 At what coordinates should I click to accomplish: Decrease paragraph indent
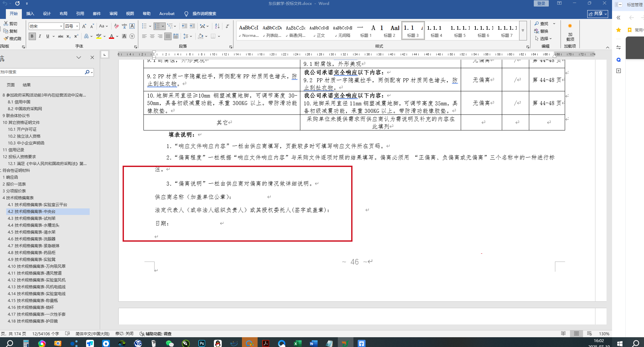pyautogui.click(x=185, y=26)
